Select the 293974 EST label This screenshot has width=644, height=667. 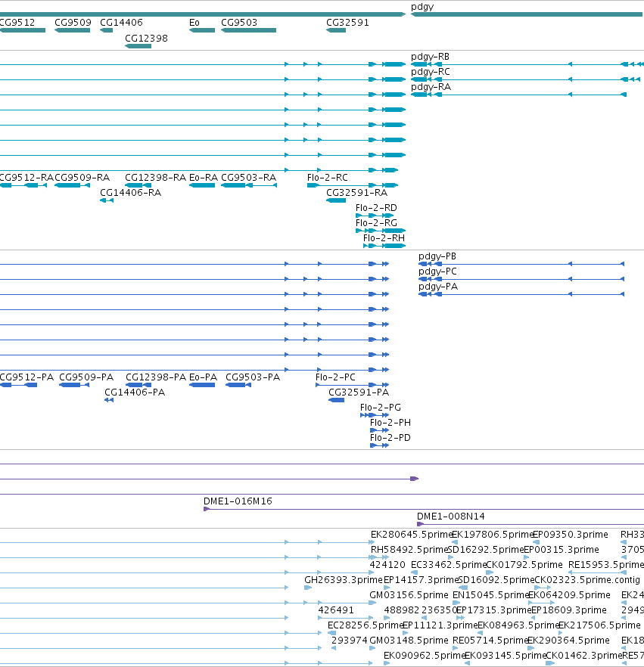[350, 641]
